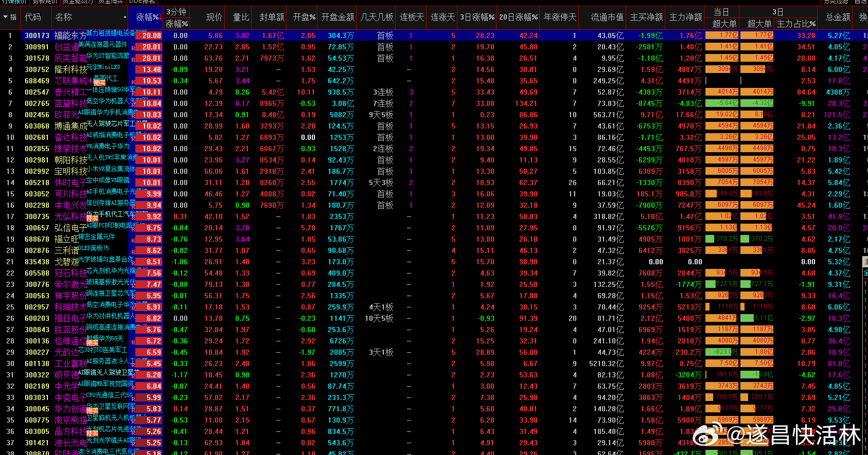This screenshot has height=455, width=868.
Task: Click 工业富联 流通市值 5210.32亿
Action: point(607,363)
